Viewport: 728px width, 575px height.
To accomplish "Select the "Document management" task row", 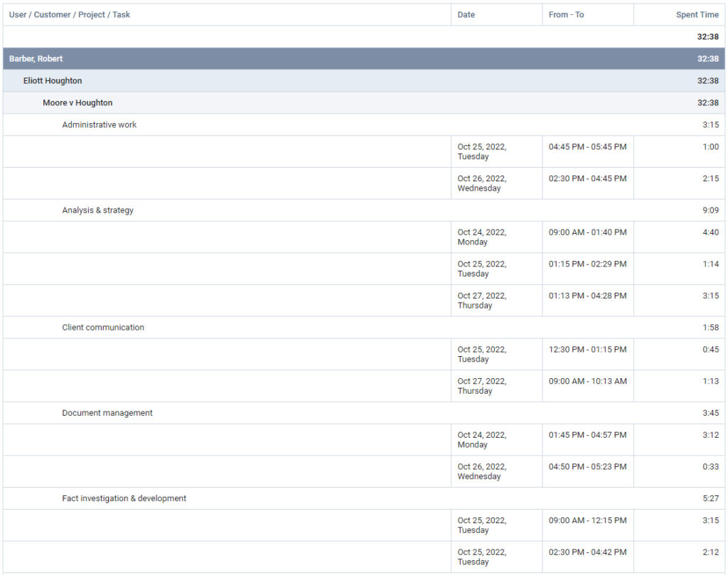I will (x=105, y=412).
